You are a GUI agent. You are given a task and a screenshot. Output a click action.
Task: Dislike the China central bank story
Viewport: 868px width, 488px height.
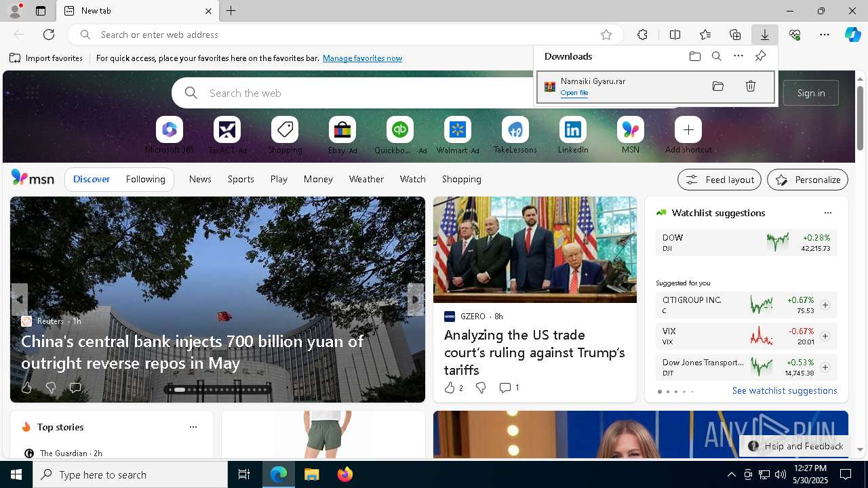pos(51,388)
